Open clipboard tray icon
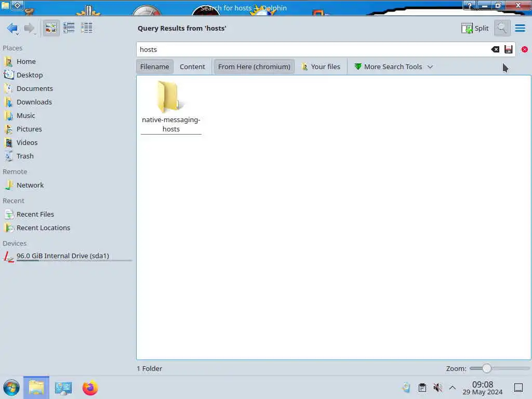Image resolution: width=532 pixels, height=399 pixels. [x=422, y=388]
